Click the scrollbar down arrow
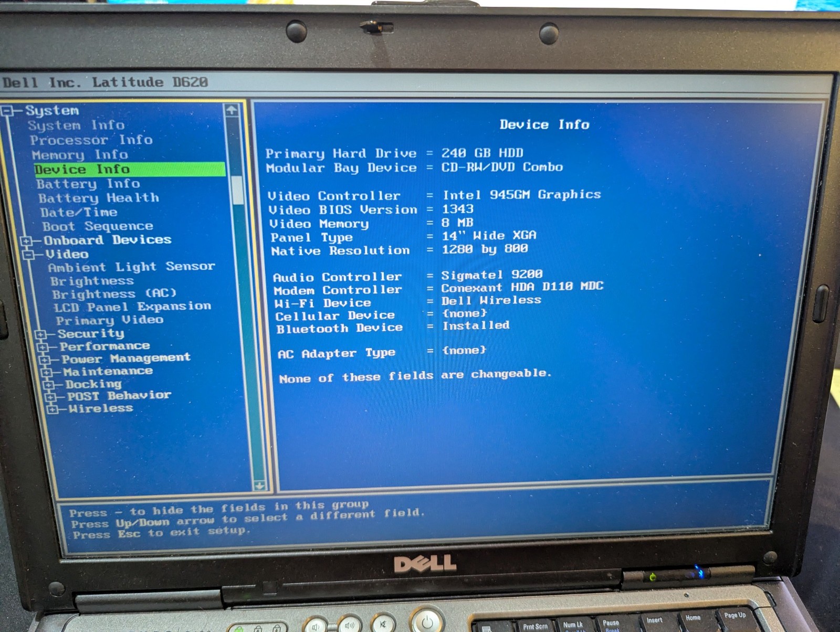 [x=259, y=486]
